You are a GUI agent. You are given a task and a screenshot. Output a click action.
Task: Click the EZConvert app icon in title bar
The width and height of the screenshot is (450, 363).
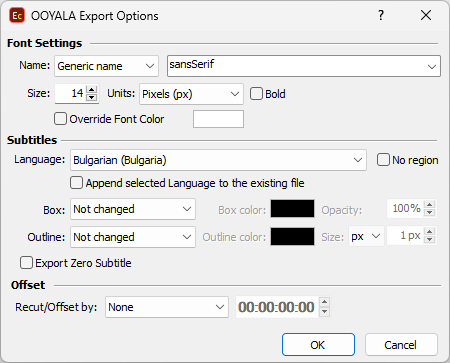click(17, 16)
